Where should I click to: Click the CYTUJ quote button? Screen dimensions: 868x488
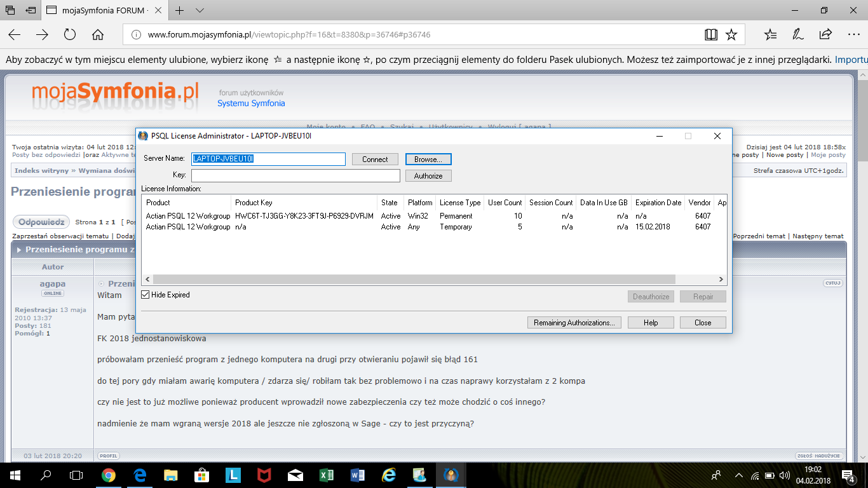(x=833, y=283)
